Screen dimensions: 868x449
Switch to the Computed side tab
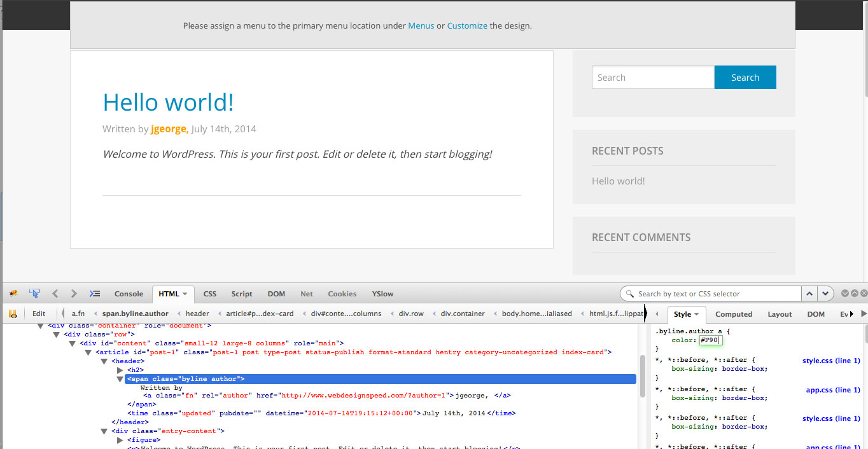click(x=734, y=314)
